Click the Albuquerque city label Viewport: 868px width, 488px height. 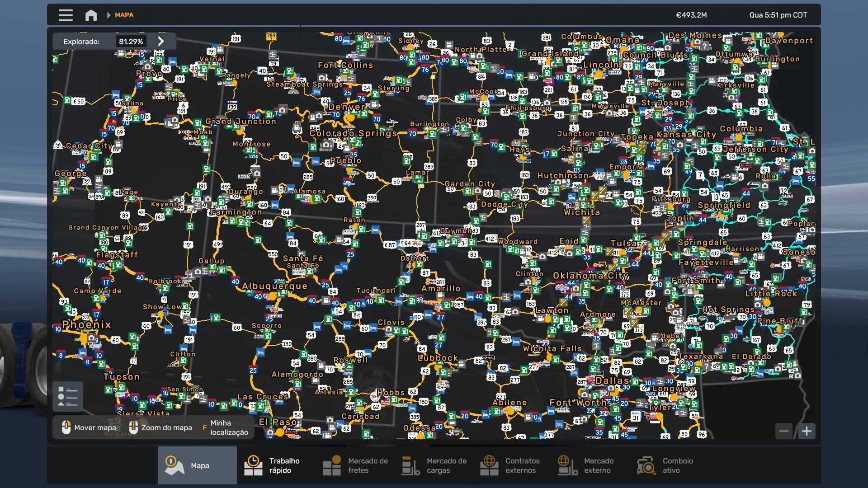pos(274,286)
